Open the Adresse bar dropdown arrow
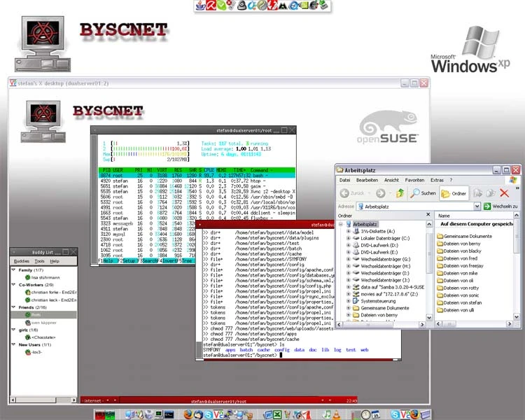 tap(477, 206)
